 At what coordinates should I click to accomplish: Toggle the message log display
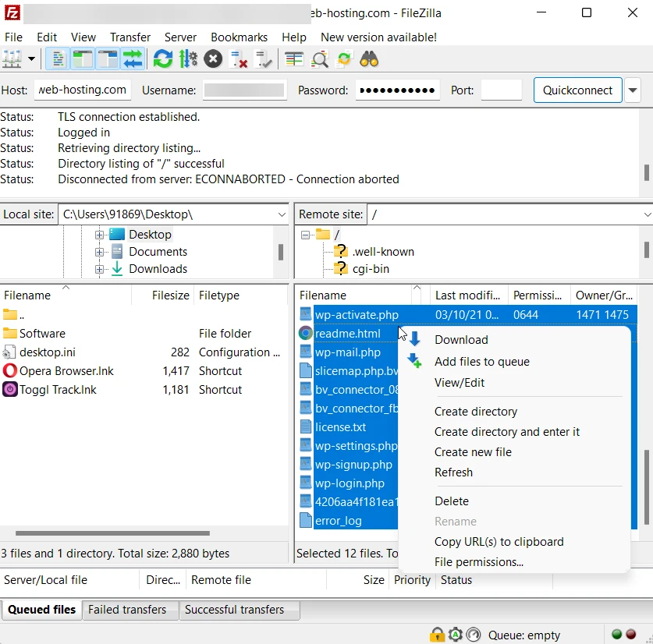[57, 59]
